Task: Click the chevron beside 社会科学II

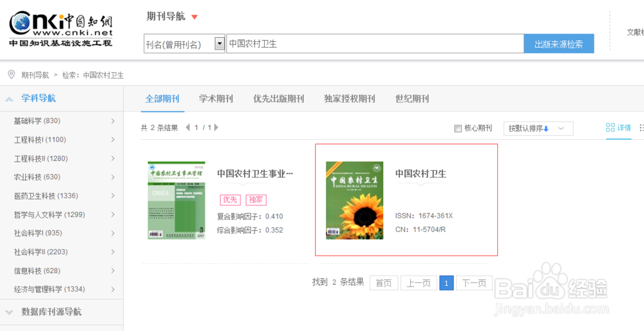Action: click(x=113, y=252)
